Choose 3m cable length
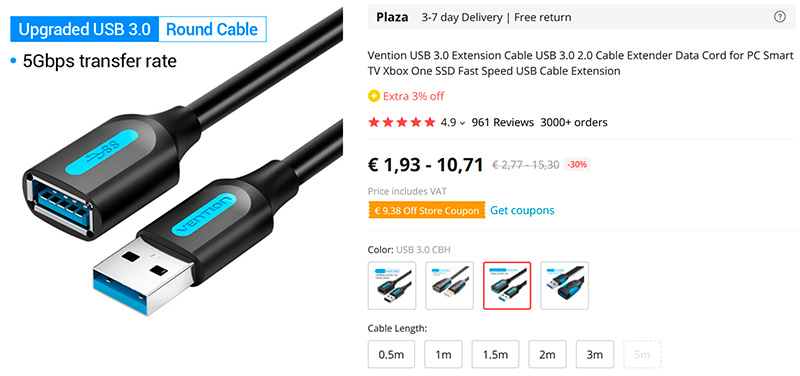 pos(595,355)
